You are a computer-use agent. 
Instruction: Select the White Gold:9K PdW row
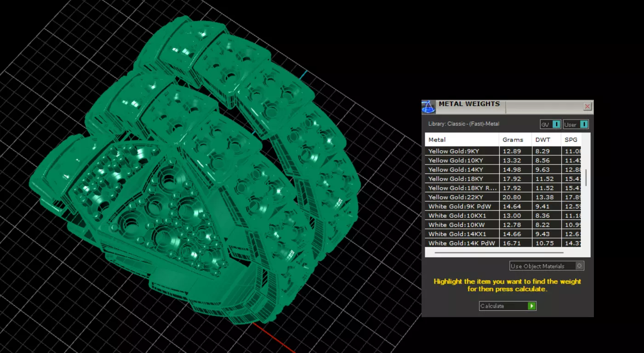(x=503, y=206)
